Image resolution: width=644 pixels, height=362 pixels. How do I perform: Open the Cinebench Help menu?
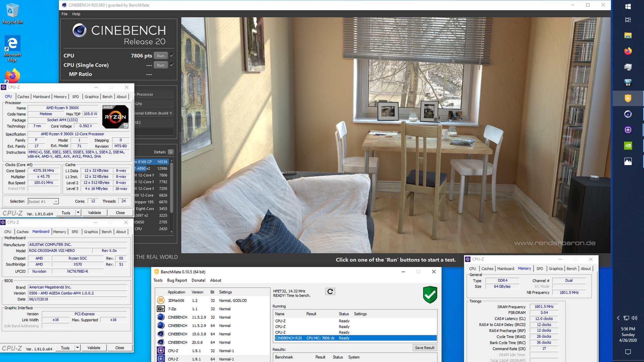76,14
